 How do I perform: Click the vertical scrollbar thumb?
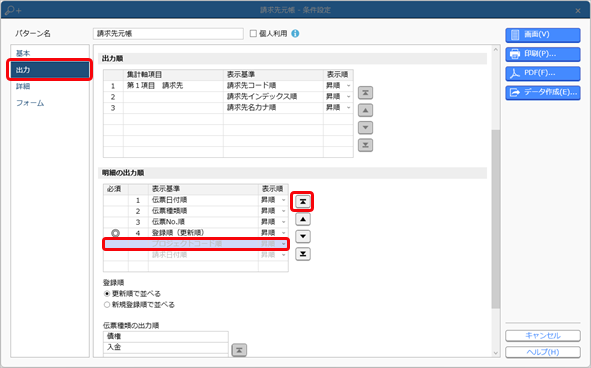pyautogui.click(x=496, y=219)
